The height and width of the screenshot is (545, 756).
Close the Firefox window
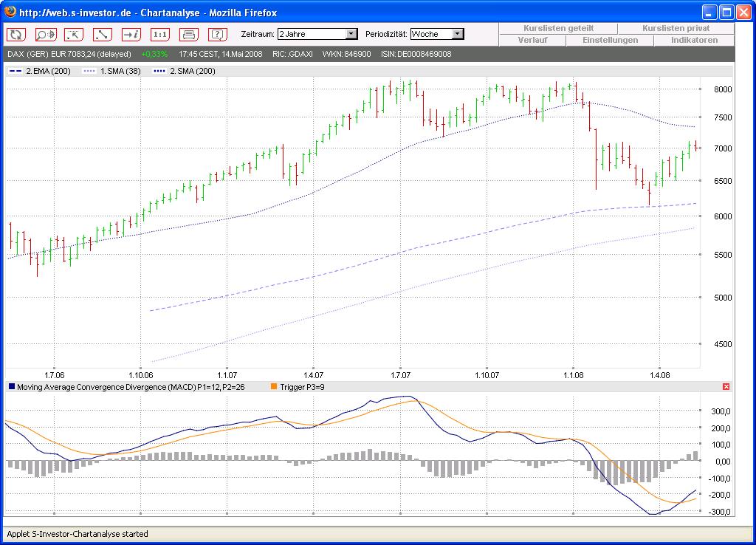pos(744,13)
